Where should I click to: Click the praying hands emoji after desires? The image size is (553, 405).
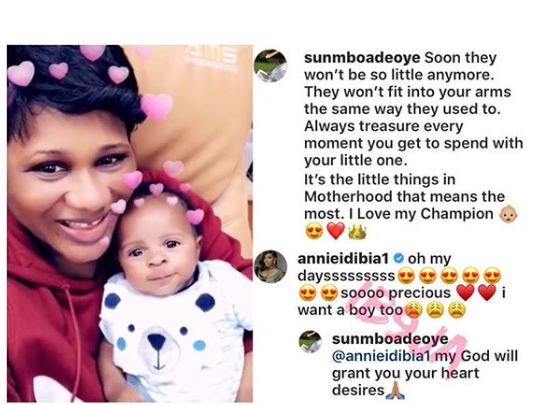pyautogui.click(x=395, y=390)
